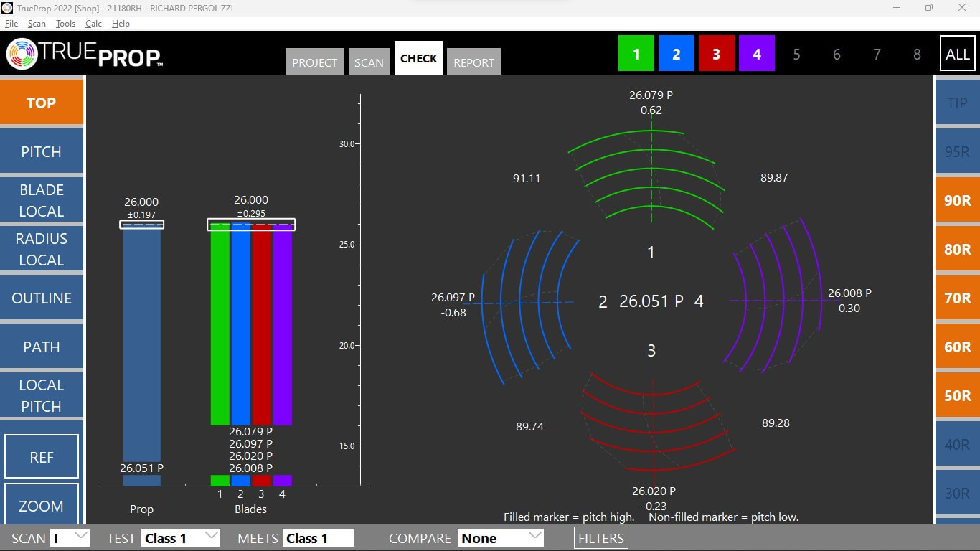Open the COMPARE None dropdown
Screen dimensions: 980x551
click(x=500, y=537)
